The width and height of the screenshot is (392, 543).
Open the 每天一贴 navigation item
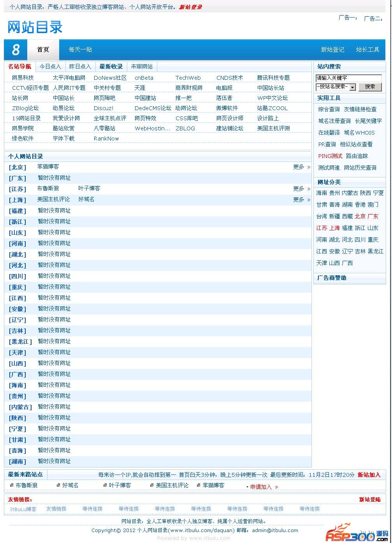81,49
